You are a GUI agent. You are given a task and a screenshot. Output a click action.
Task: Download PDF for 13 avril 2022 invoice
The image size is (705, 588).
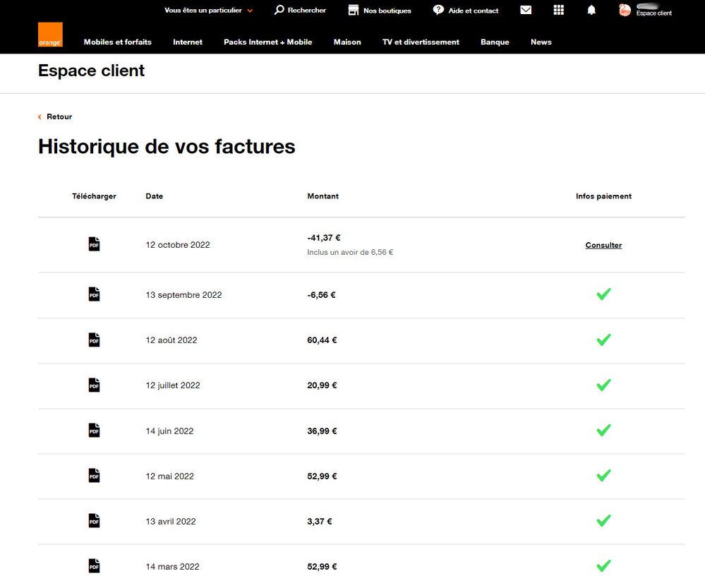tap(94, 521)
